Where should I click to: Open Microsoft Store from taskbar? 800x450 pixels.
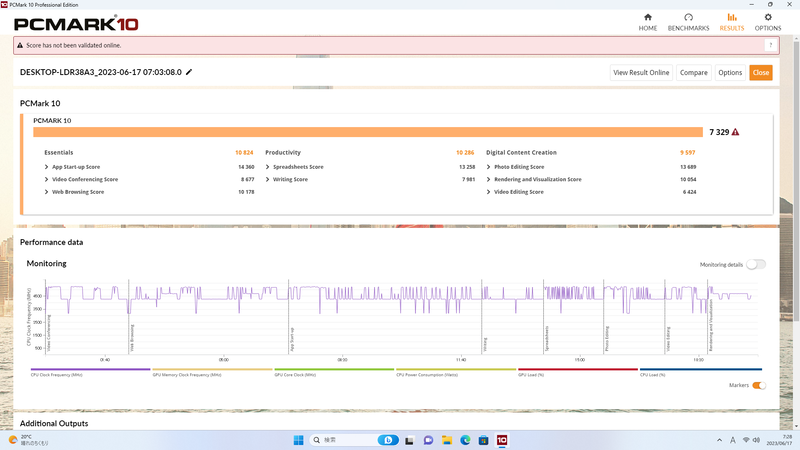coord(483,440)
